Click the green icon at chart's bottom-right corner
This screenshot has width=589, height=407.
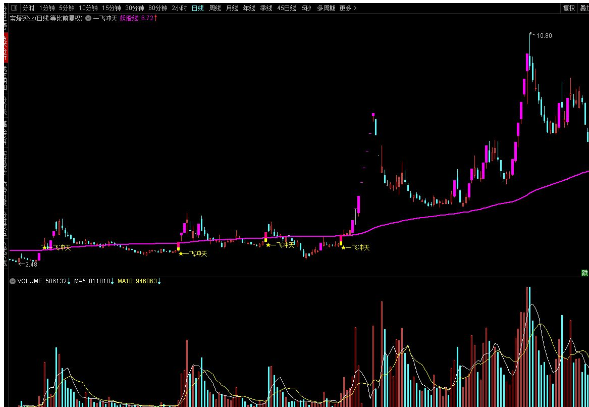585,273
